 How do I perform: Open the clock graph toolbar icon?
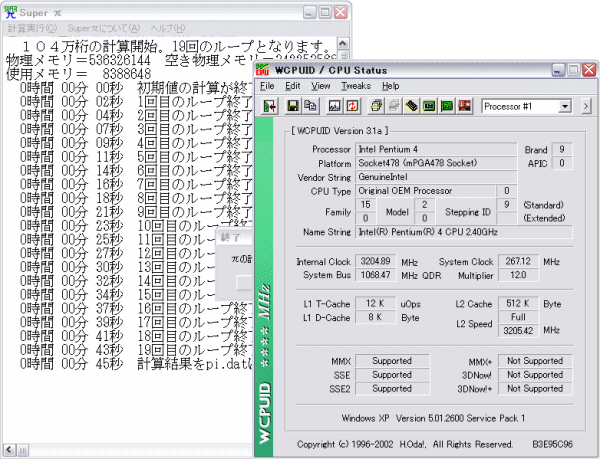click(x=334, y=106)
